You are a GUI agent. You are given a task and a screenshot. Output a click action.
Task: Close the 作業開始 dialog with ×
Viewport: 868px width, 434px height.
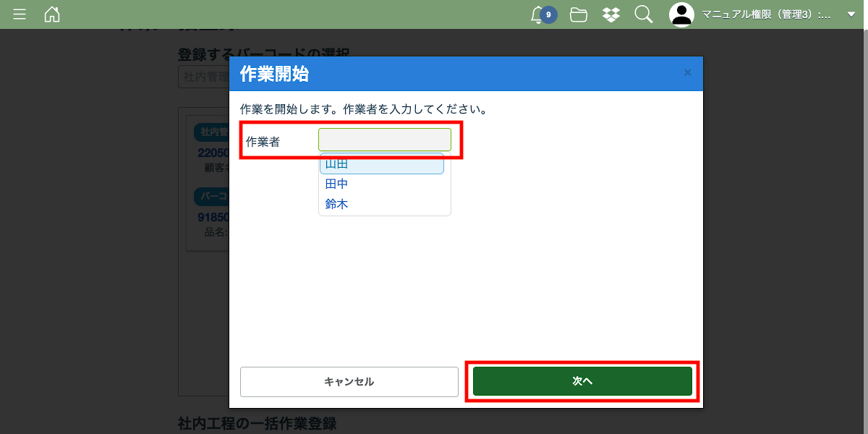(687, 72)
